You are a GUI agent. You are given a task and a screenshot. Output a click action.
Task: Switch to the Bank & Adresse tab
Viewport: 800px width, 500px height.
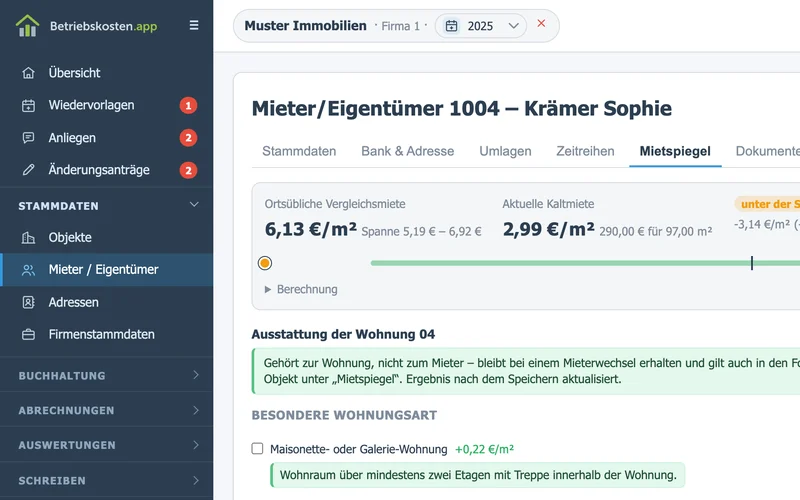point(408,151)
